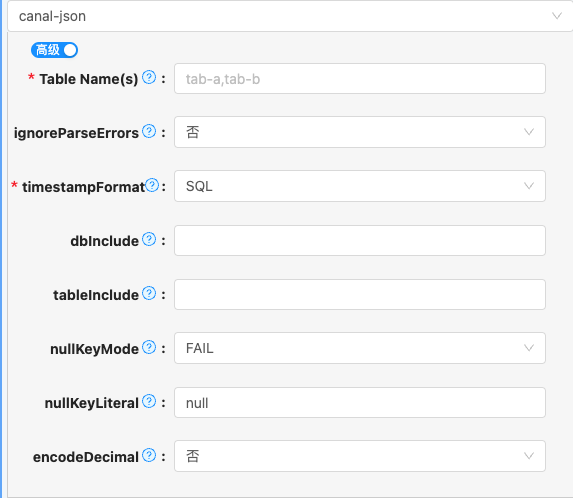This screenshot has width=573, height=498.
Task: Click help icon beside ignoreParseErrors
Action: [149, 131]
